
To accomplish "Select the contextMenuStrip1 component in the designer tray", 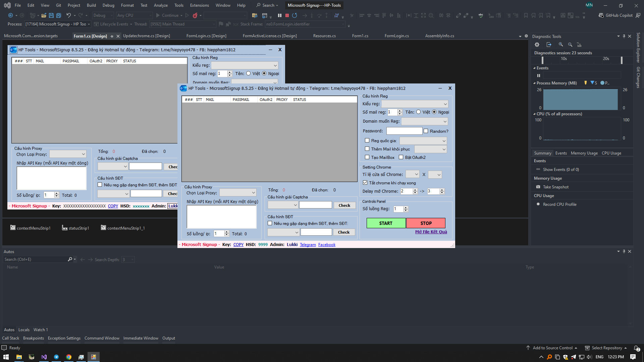I will tap(31, 228).
